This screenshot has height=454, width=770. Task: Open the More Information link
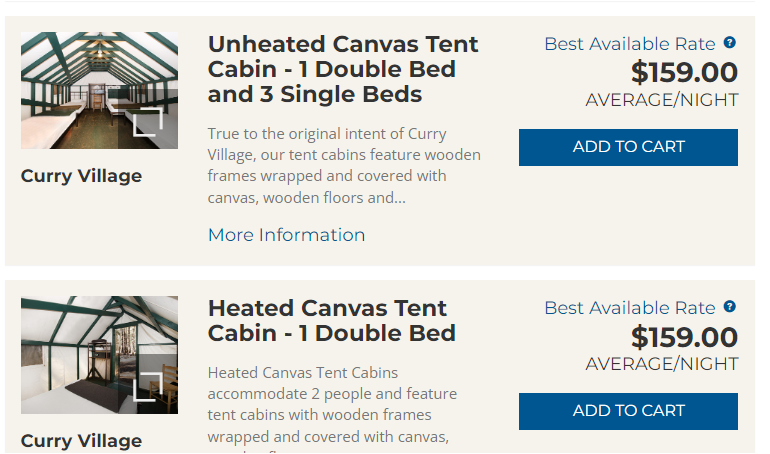coord(286,235)
